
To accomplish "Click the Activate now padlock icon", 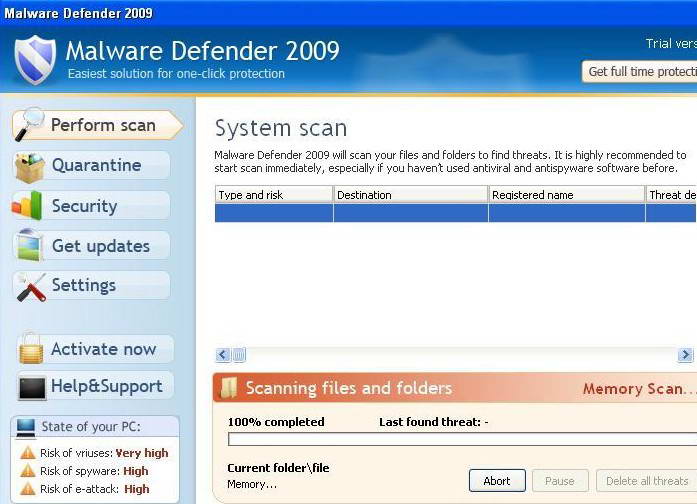I will pos(31,349).
